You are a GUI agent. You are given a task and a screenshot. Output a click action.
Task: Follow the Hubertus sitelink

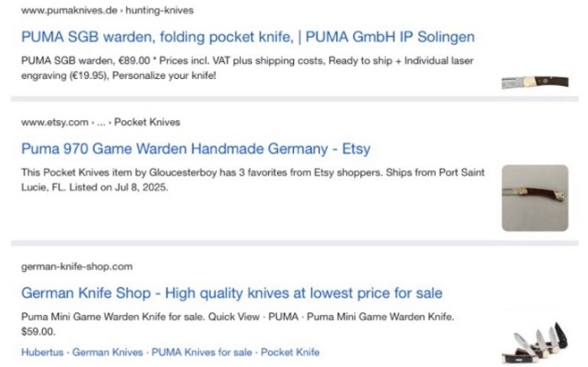coord(42,352)
